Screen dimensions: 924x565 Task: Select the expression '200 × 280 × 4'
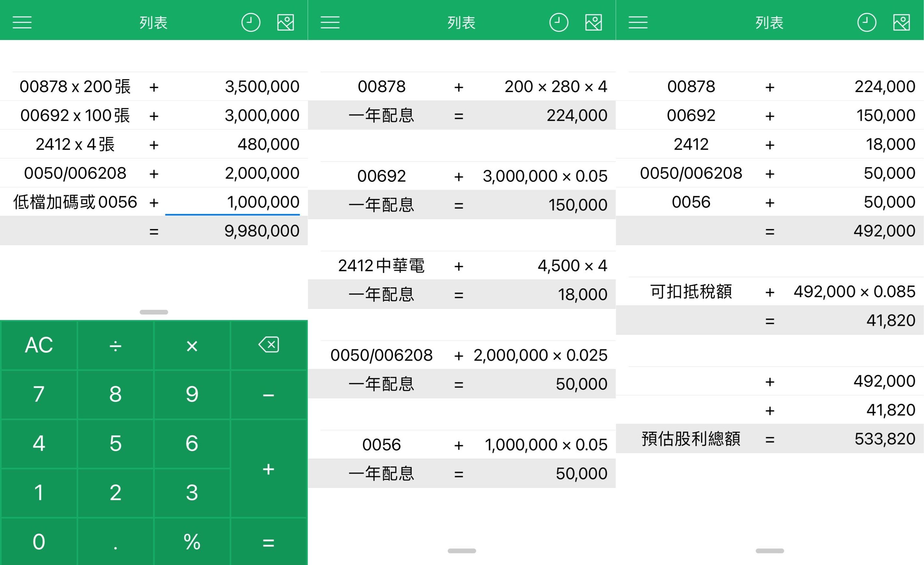coord(556,87)
